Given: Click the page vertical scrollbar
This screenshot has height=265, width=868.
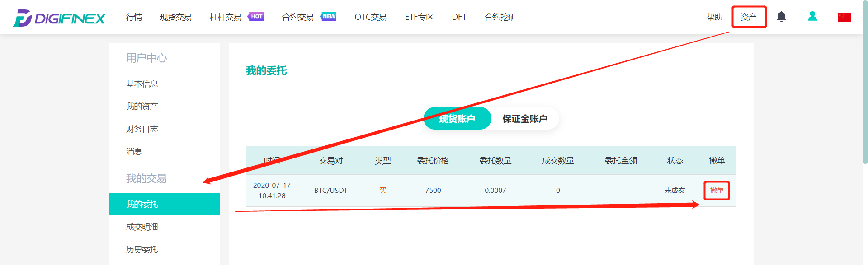Looking at the screenshot, I should coord(865,81).
